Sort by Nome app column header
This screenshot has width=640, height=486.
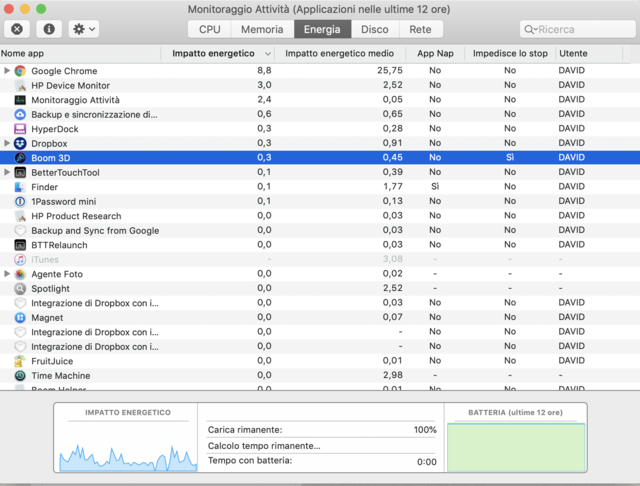pos(80,53)
